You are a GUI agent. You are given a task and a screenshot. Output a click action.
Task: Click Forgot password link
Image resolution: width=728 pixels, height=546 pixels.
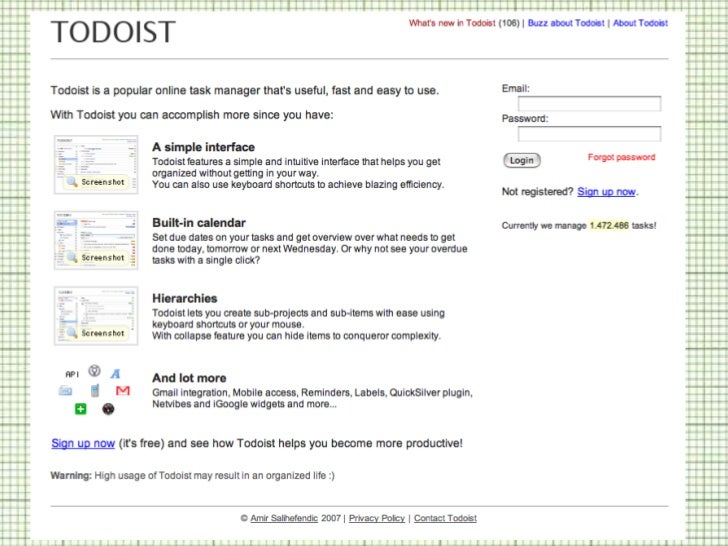pos(621,157)
